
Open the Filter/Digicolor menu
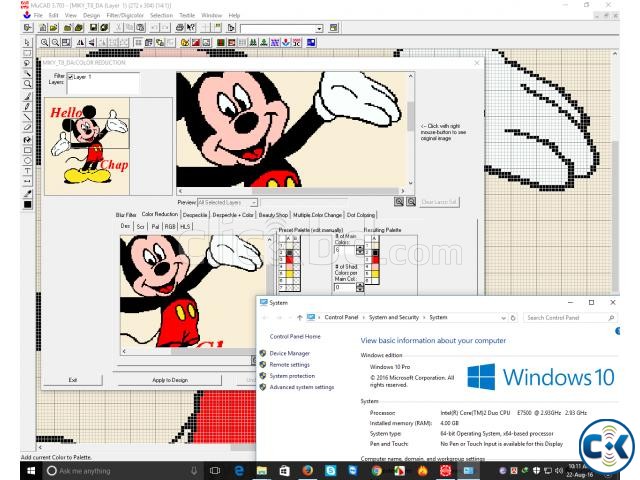tap(125, 16)
